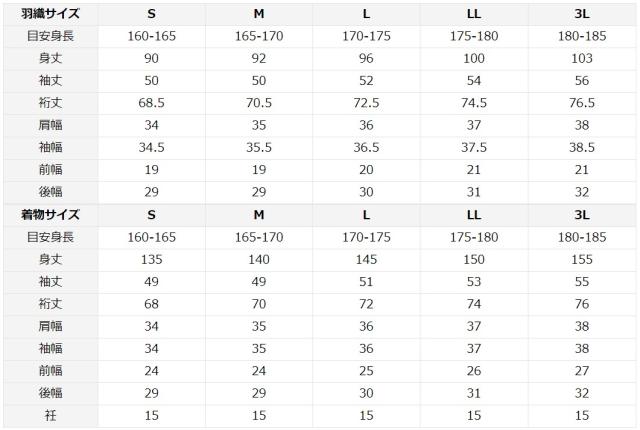The image size is (640, 430).
Task: Select 目安身長 label in the kimono section
Action: coord(50,237)
